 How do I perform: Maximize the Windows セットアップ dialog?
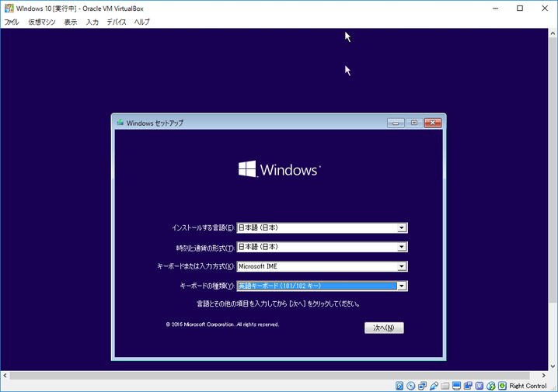tap(414, 123)
